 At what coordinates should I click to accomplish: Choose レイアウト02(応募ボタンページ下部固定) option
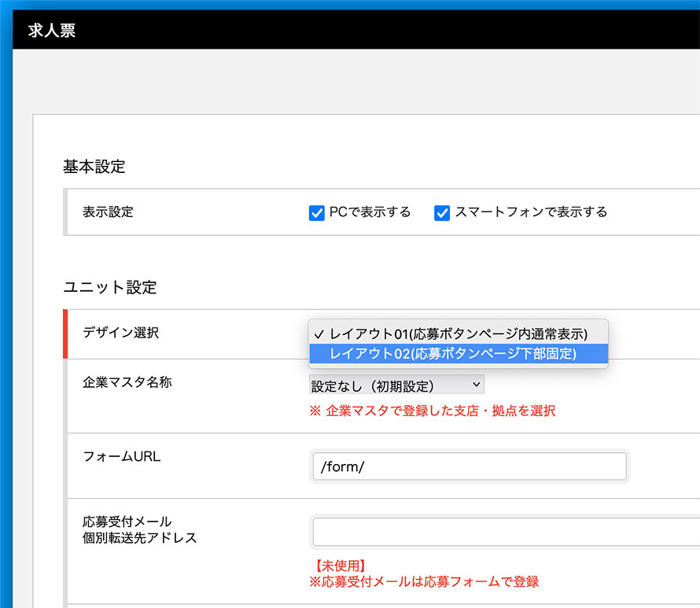click(x=459, y=353)
